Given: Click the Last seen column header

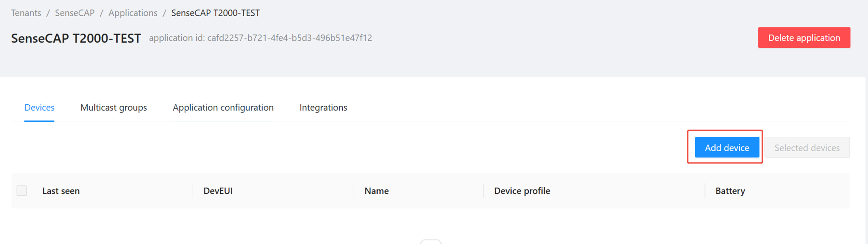Looking at the screenshot, I should tap(61, 191).
